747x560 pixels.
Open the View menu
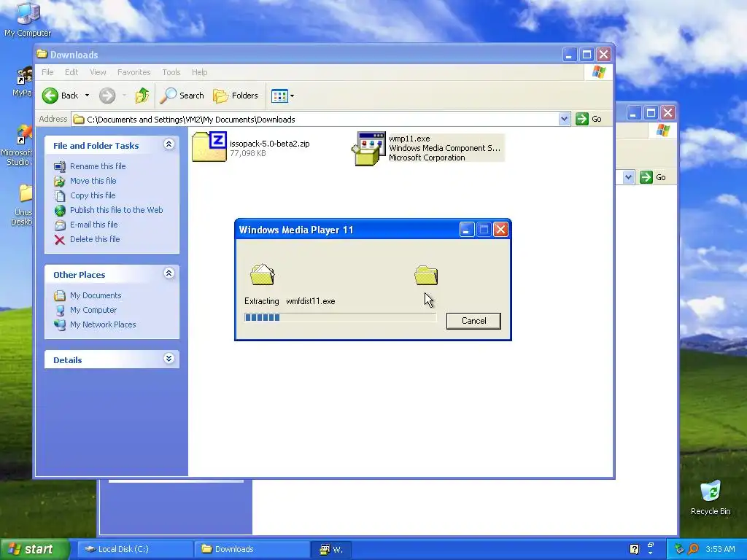point(98,72)
